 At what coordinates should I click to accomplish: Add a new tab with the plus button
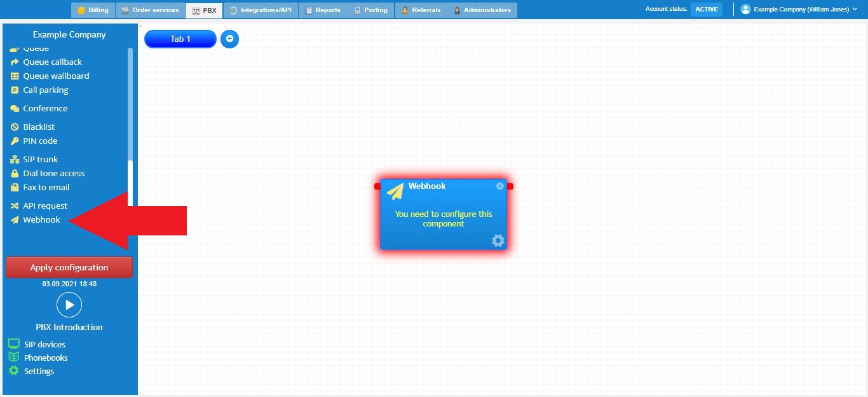click(229, 39)
